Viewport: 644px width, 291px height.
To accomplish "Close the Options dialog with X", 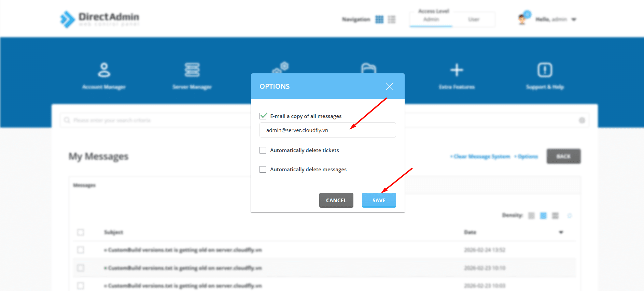I will (389, 86).
